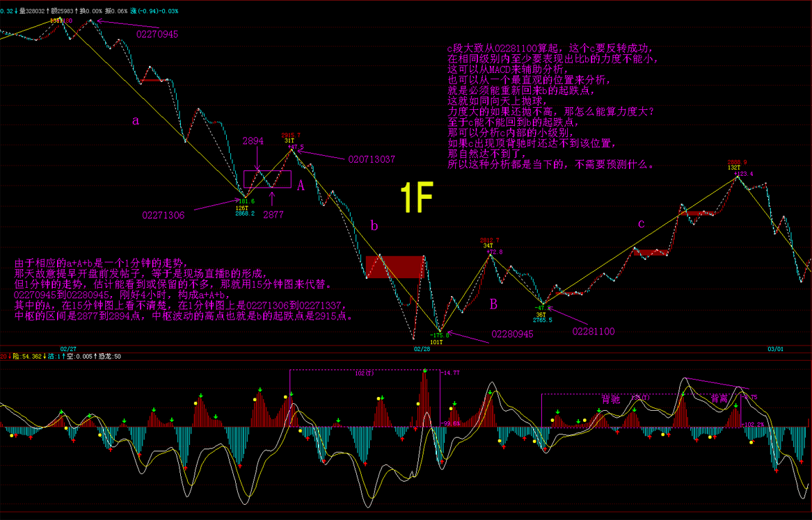Click the 背离 label in MACD panel
The height and width of the screenshot is (520, 812).
tap(719, 400)
